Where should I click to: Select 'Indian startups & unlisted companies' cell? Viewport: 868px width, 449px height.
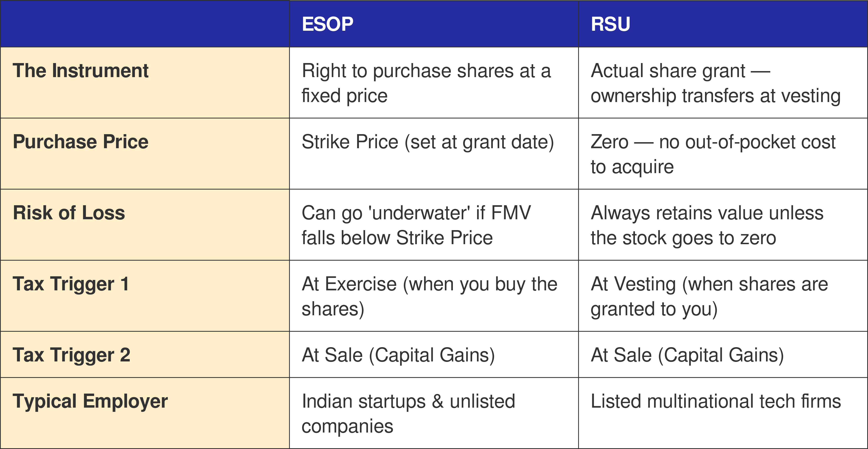(x=434, y=413)
